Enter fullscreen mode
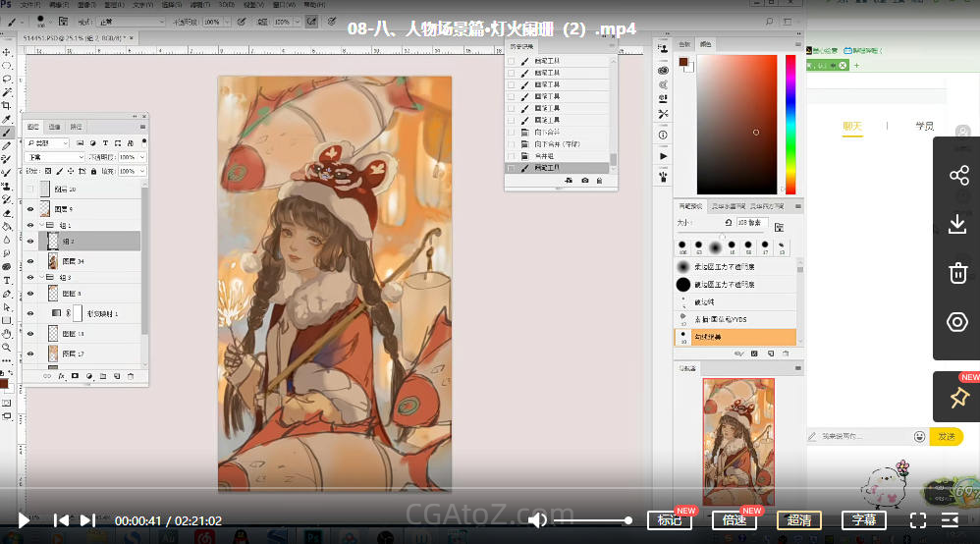980x544 pixels. click(918, 520)
